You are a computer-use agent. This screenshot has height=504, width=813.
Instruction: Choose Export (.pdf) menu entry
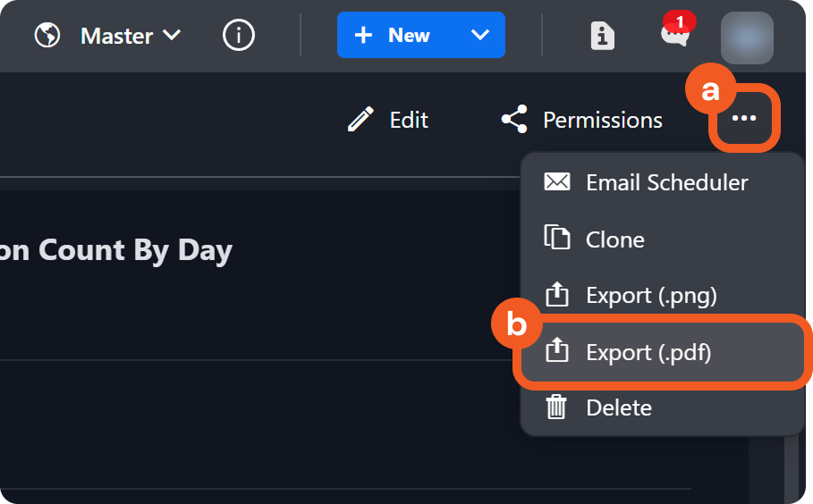click(x=648, y=352)
